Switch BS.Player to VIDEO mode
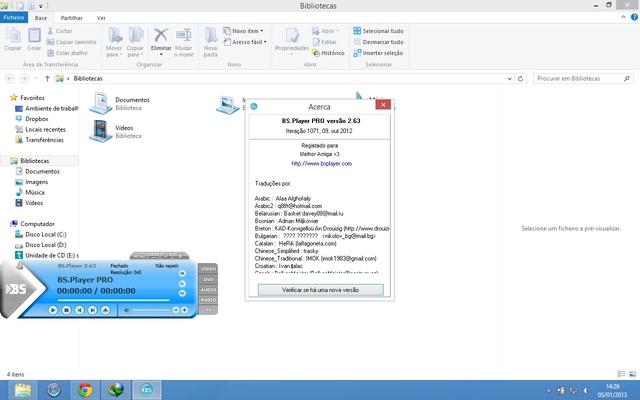640x400 pixels. (x=208, y=269)
